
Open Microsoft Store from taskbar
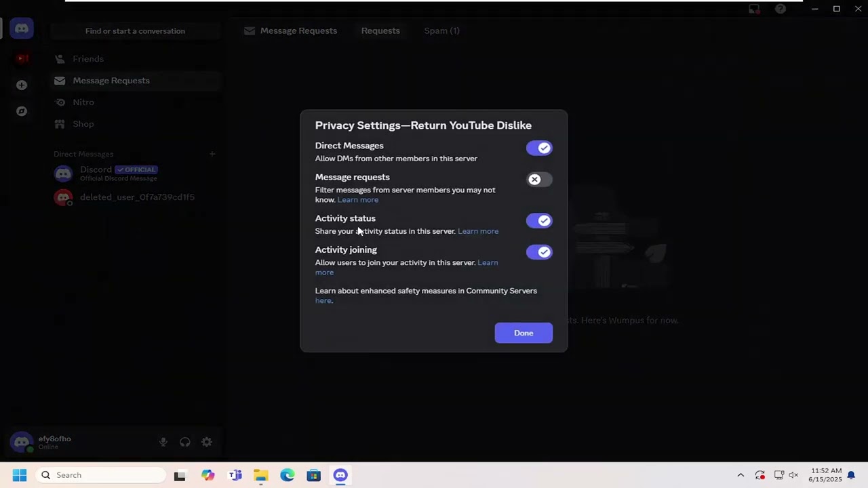(314, 475)
